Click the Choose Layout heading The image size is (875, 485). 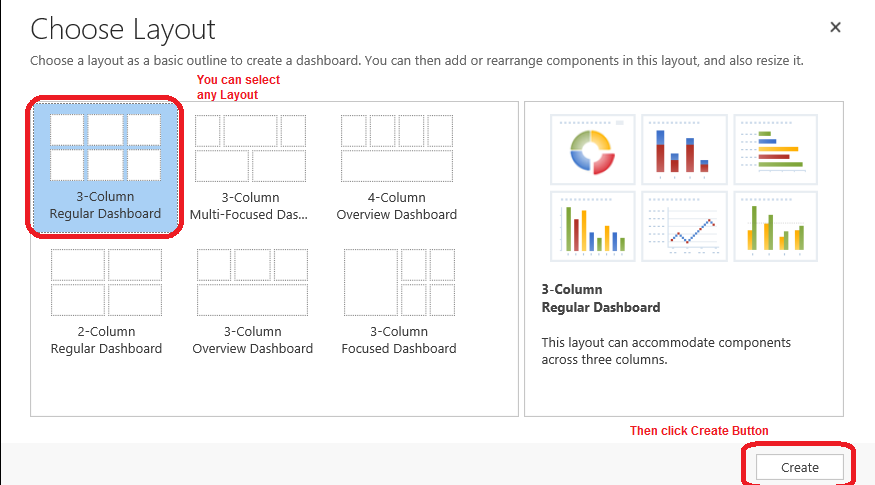pos(123,30)
